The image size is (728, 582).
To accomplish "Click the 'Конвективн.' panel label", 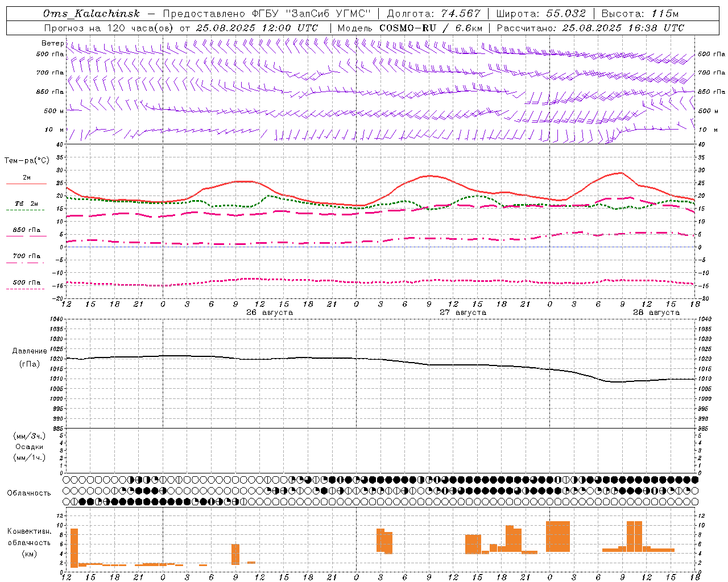I will [30, 531].
